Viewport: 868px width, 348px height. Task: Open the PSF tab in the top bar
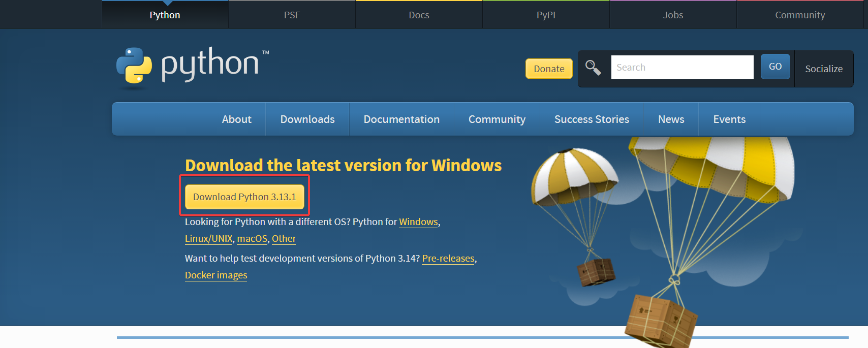(x=292, y=15)
